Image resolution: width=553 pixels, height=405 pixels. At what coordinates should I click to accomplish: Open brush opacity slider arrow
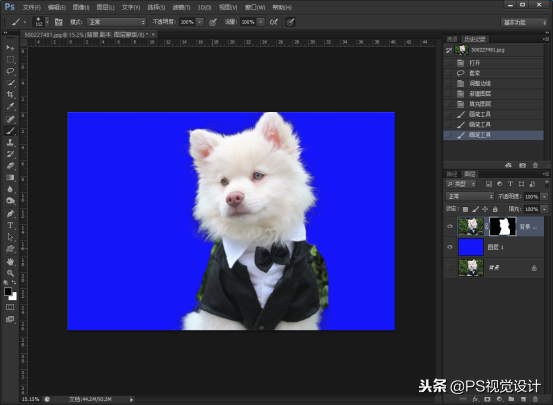200,22
